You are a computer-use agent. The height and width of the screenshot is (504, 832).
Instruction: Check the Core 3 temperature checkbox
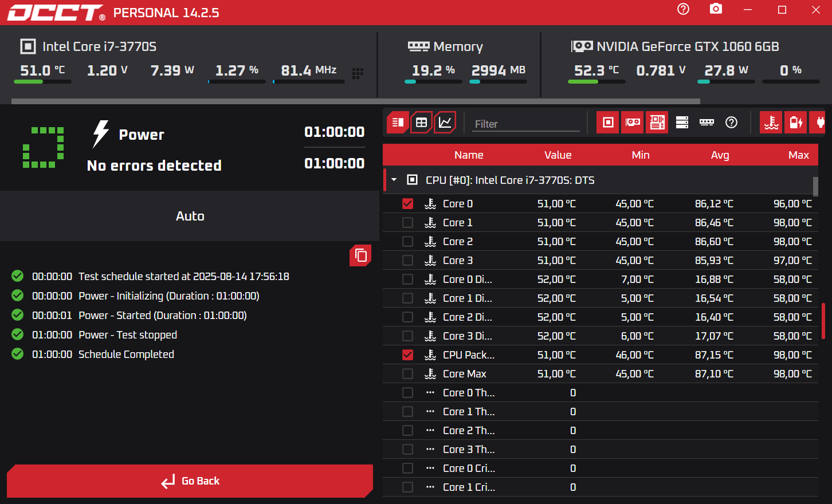407,260
